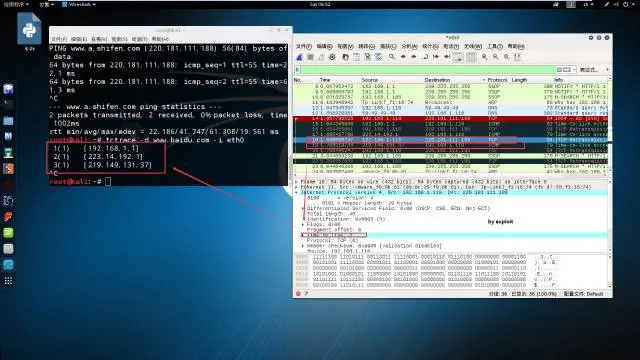
Task: Jump to the first packet icon
Action: coord(436,57)
